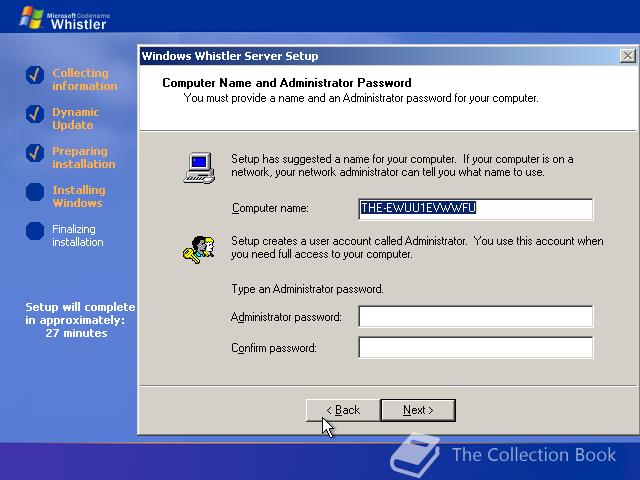Click the "27 minutes" estimate text
This screenshot has height=480, width=640.
[76, 333]
